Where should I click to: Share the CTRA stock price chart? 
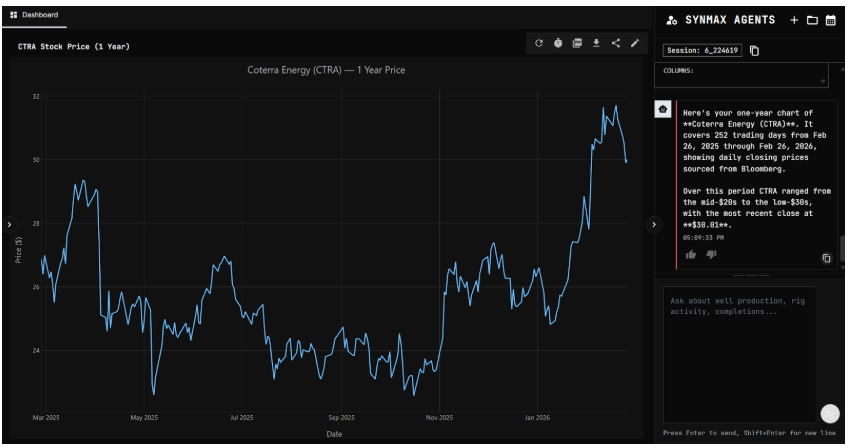click(x=615, y=43)
